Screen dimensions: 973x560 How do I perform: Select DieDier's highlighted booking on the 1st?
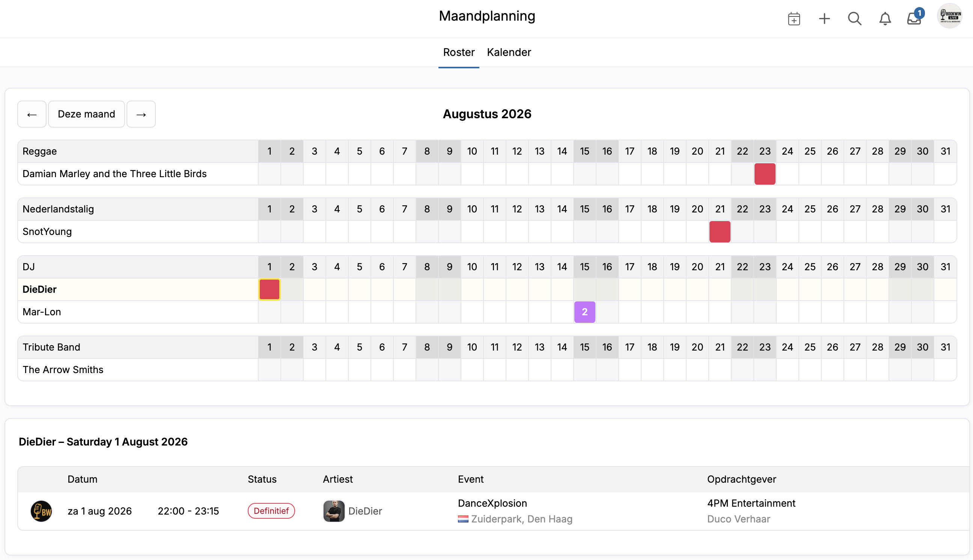[269, 289]
